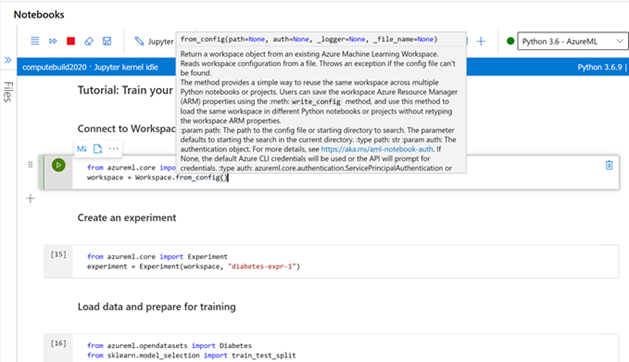Convert cell to Markdown with M↓ icon
Screen dimensions: 629x362
click(82, 149)
